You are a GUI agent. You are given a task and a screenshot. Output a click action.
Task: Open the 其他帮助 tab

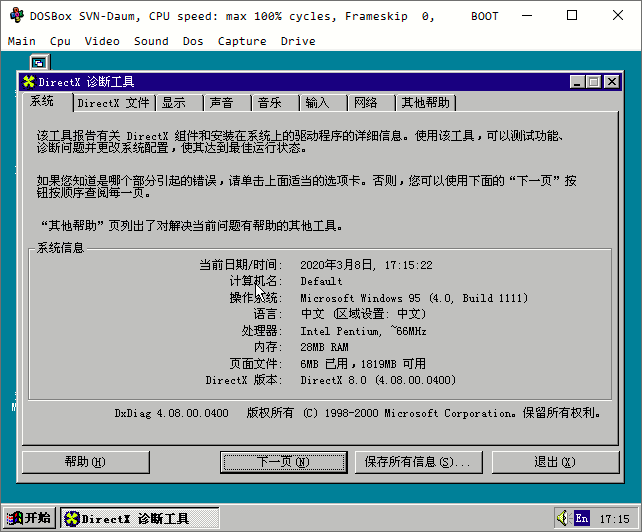coord(426,102)
